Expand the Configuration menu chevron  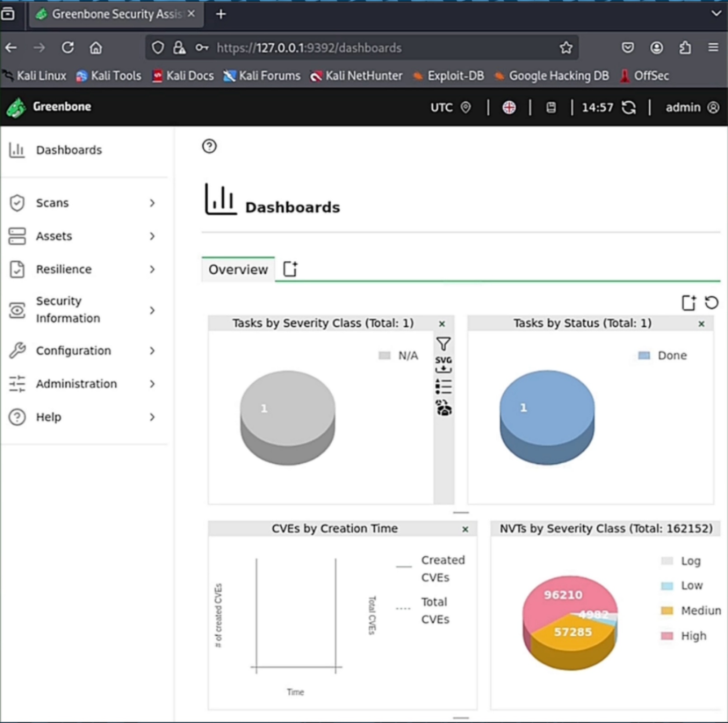(152, 351)
